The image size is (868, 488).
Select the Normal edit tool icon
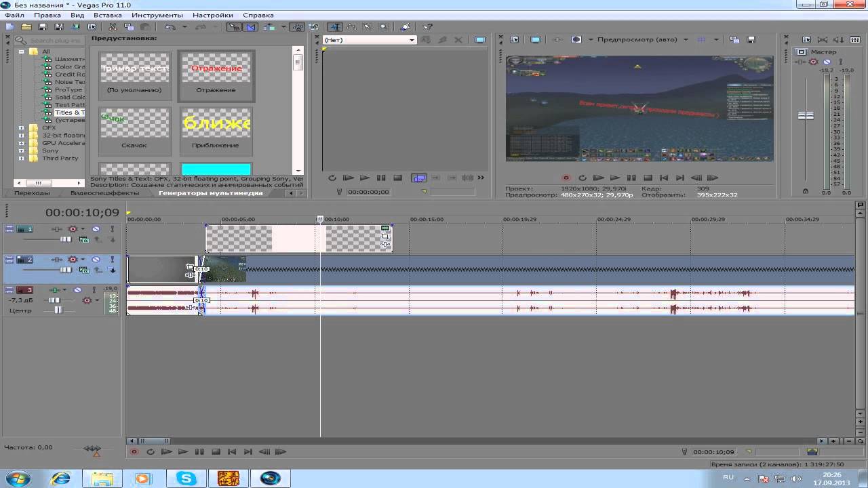tap(335, 27)
